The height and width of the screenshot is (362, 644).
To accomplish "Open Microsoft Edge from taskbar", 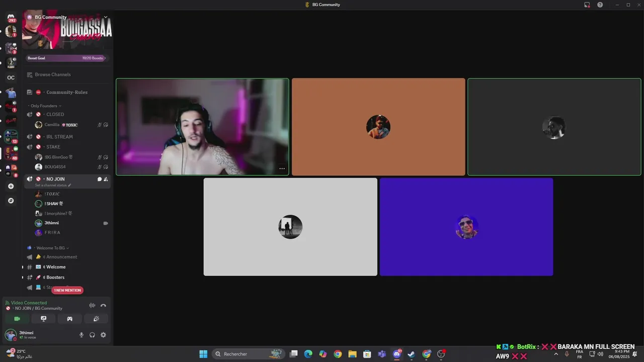I will click(x=308, y=354).
